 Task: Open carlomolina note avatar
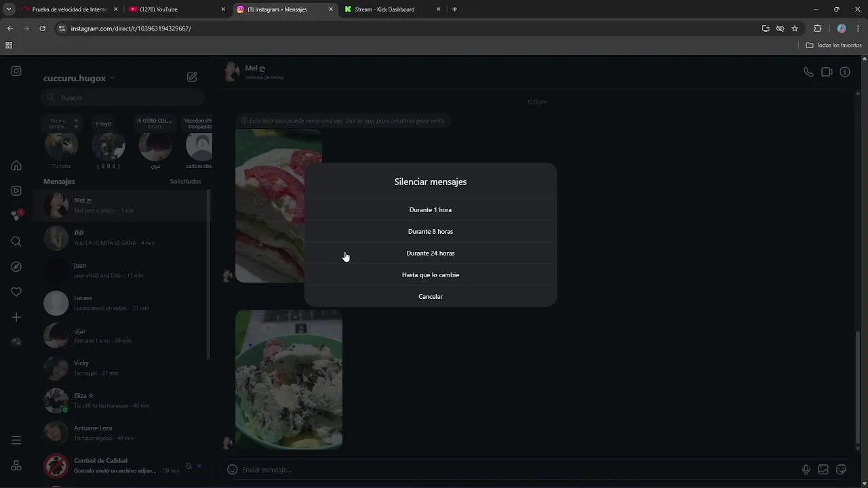(x=199, y=144)
